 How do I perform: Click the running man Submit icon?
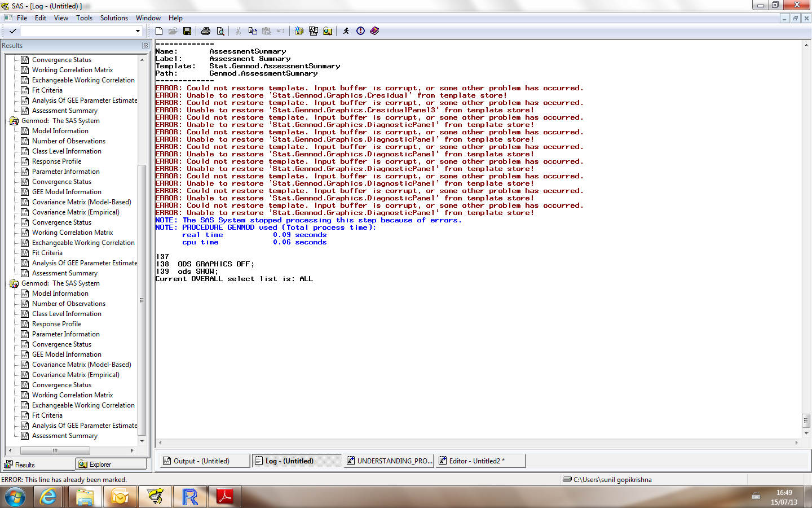pyautogui.click(x=346, y=31)
